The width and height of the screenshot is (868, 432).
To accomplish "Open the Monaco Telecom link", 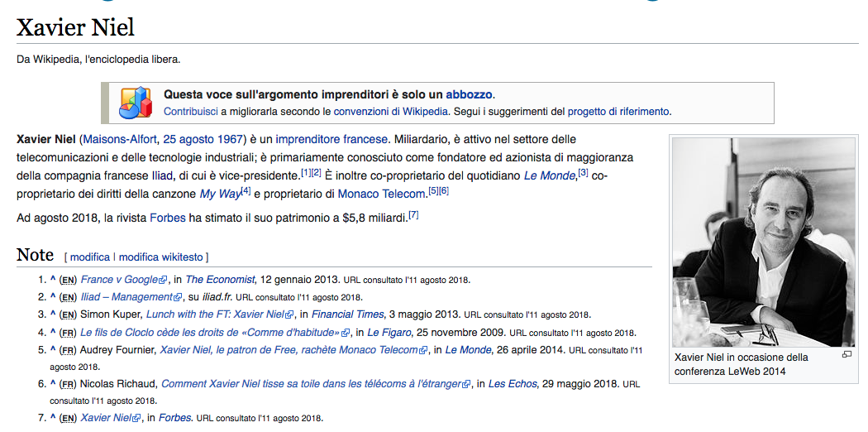I will click(382, 194).
